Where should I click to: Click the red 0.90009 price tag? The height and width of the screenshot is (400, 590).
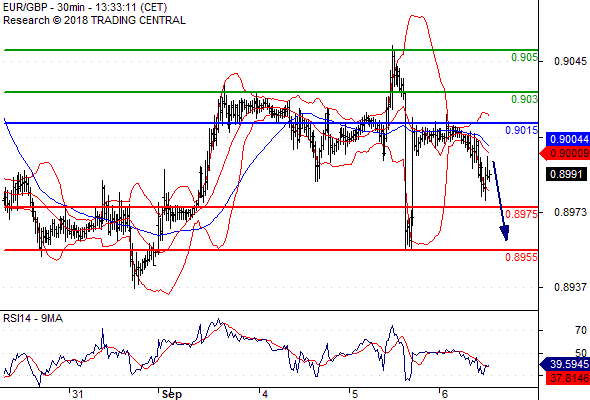pyautogui.click(x=565, y=154)
